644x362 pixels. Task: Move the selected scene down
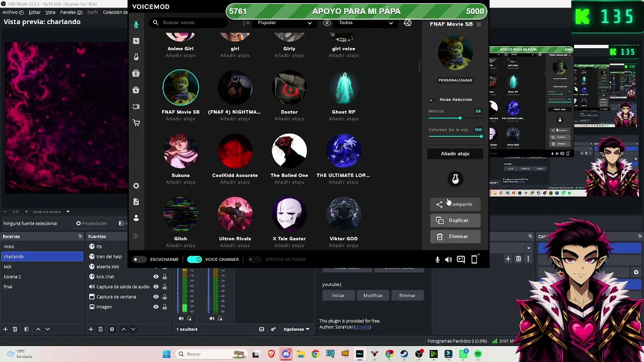point(48,329)
